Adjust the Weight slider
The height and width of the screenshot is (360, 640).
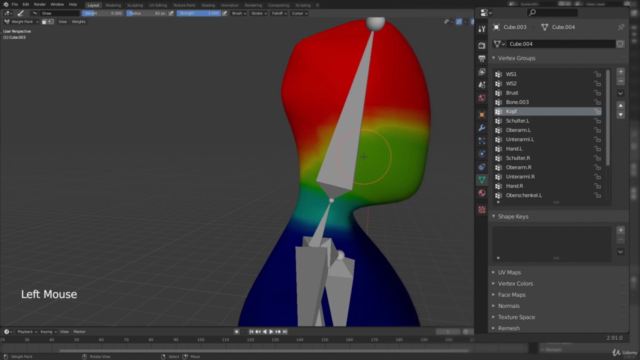coord(103,13)
